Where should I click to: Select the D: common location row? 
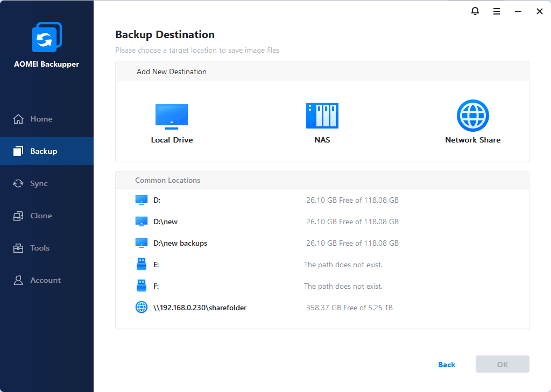[157, 200]
